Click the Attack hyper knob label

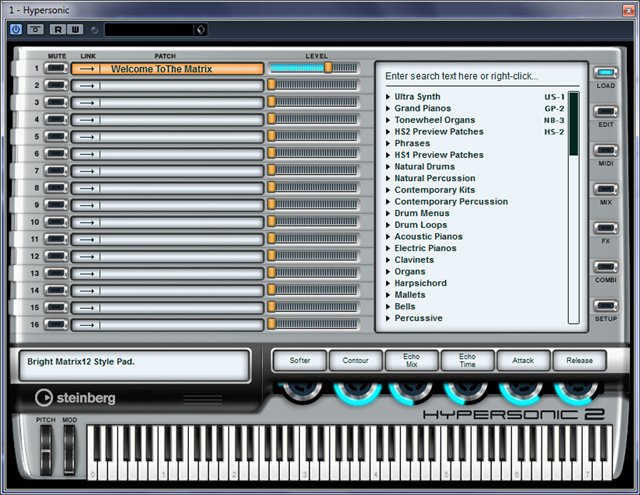(x=523, y=360)
